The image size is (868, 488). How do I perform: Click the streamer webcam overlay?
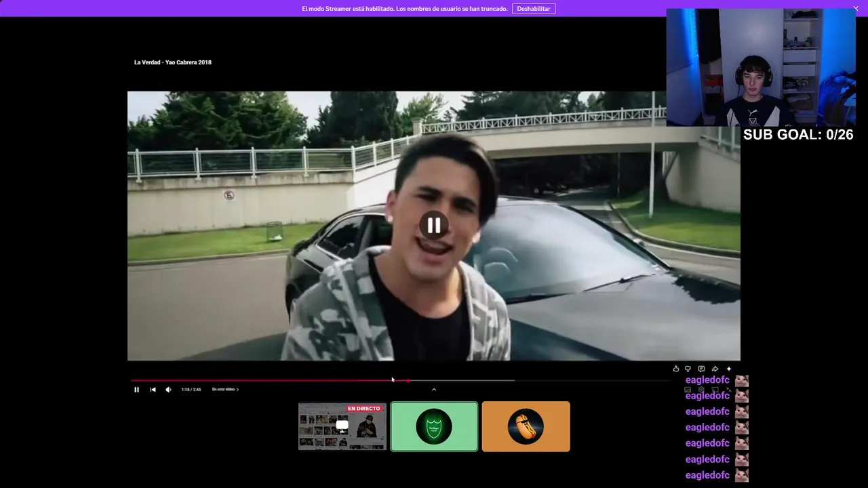(x=761, y=68)
